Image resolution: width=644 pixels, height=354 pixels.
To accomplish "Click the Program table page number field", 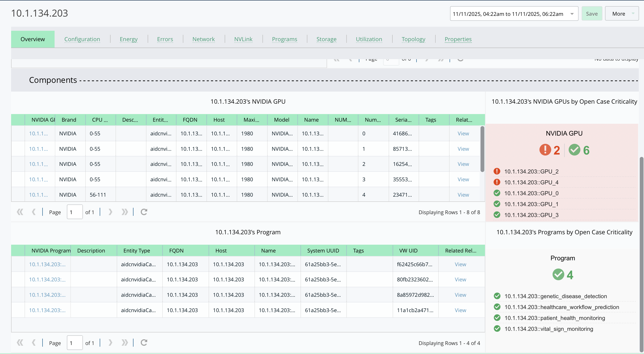I will 74,343.
